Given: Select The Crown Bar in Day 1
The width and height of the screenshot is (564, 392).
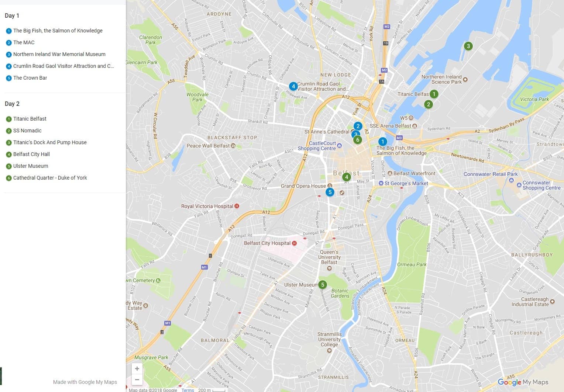Looking at the screenshot, I should click(x=30, y=78).
